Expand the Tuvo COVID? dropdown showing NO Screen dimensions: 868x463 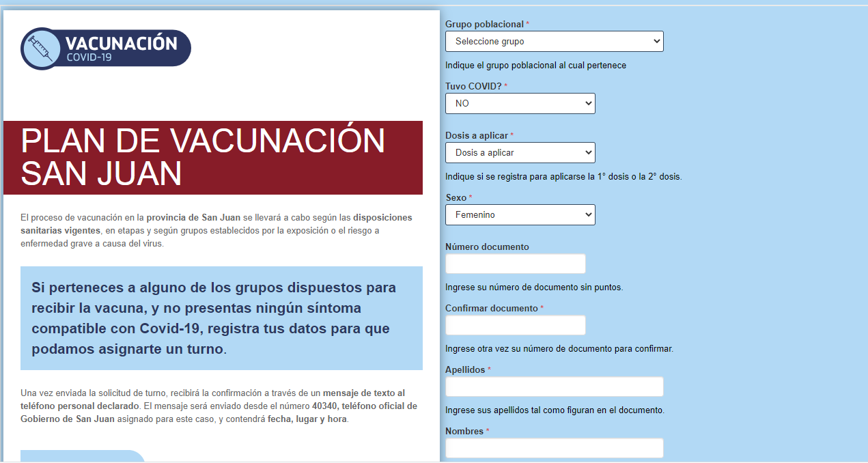pyautogui.click(x=520, y=104)
